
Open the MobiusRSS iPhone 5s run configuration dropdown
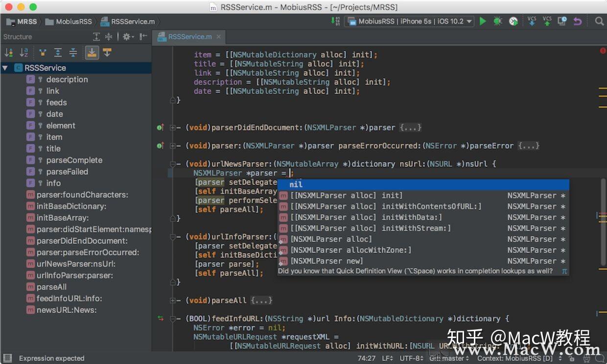pos(409,21)
